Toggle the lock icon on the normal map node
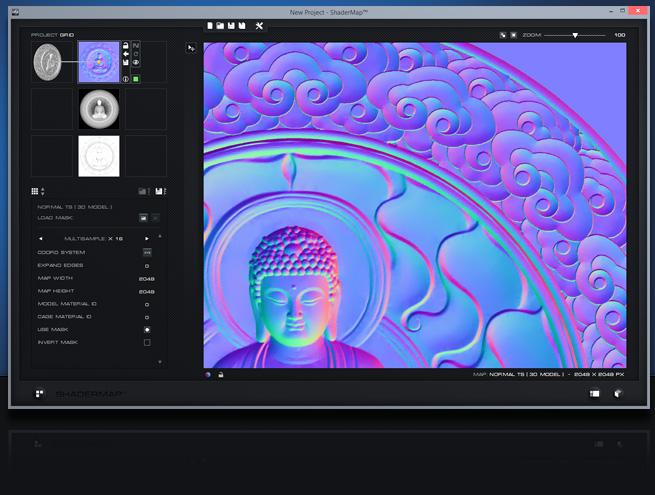The image size is (655, 495). 125,45
